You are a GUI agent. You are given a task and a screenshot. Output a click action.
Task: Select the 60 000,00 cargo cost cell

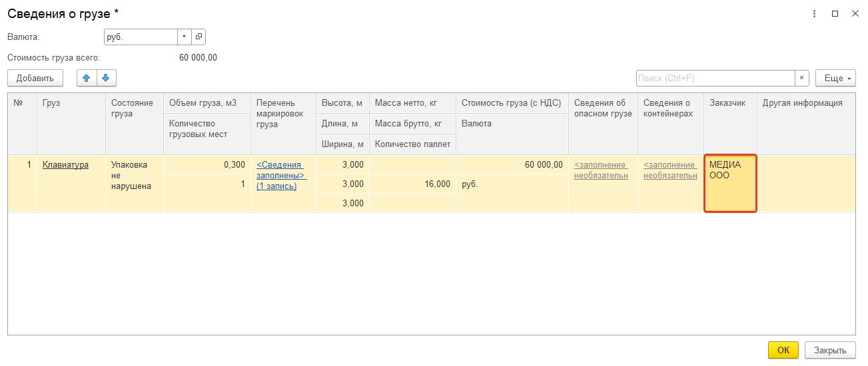[512, 164]
